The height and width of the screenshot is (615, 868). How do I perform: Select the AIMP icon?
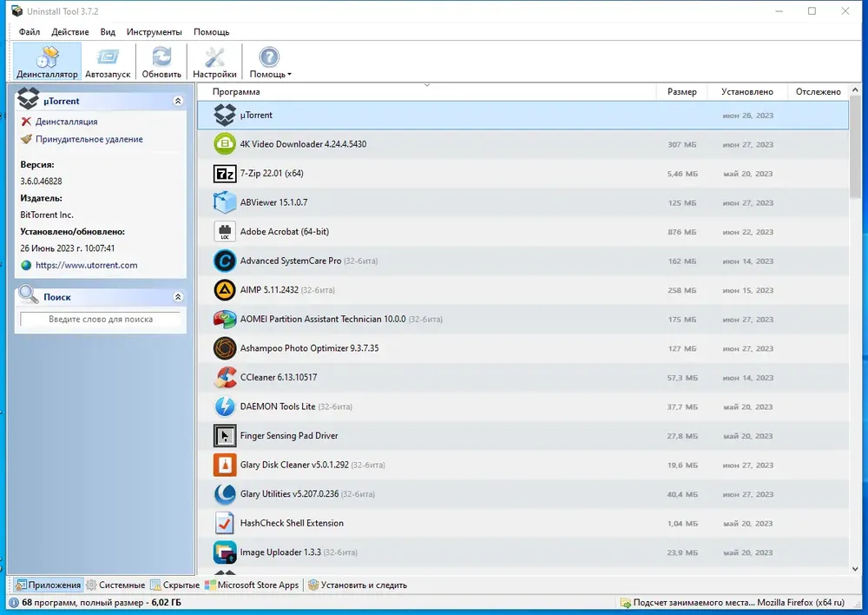click(x=225, y=290)
